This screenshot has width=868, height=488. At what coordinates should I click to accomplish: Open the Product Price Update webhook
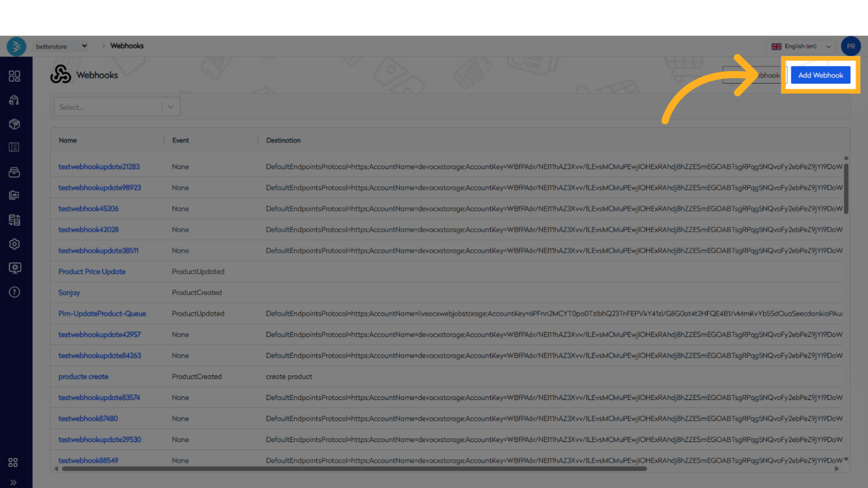[x=92, y=272]
